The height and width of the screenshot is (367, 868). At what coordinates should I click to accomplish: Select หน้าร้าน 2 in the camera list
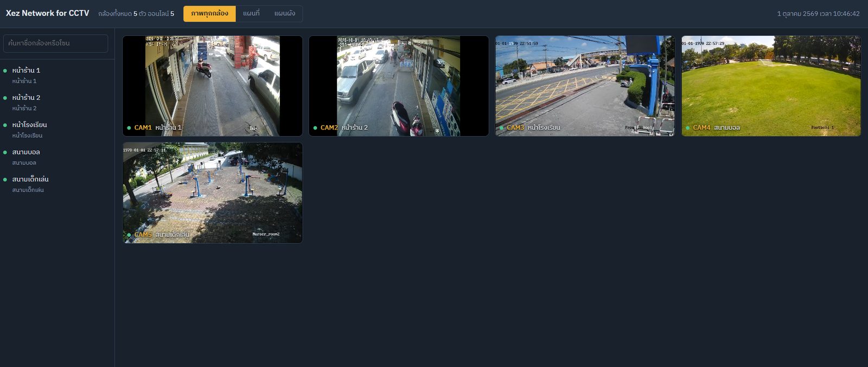[x=57, y=102]
